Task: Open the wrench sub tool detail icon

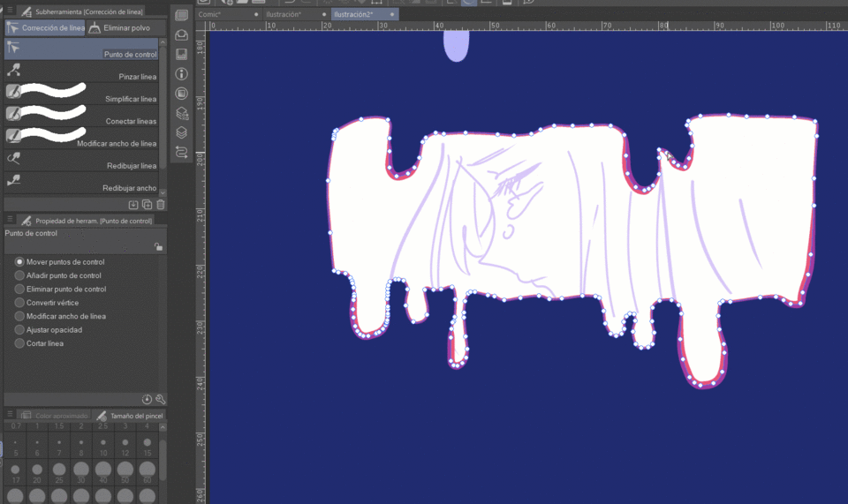Action: point(160,399)
